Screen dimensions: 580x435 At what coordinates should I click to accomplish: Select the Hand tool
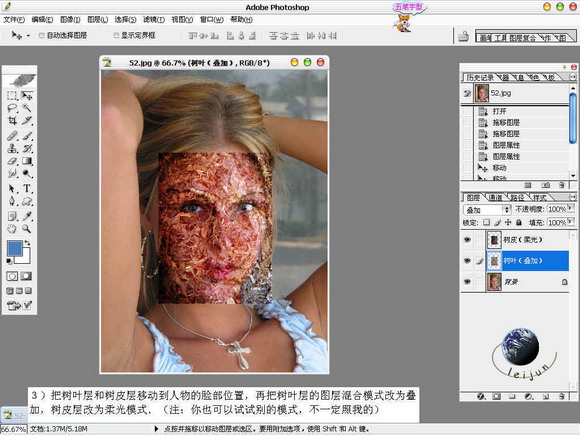[12, 229]
